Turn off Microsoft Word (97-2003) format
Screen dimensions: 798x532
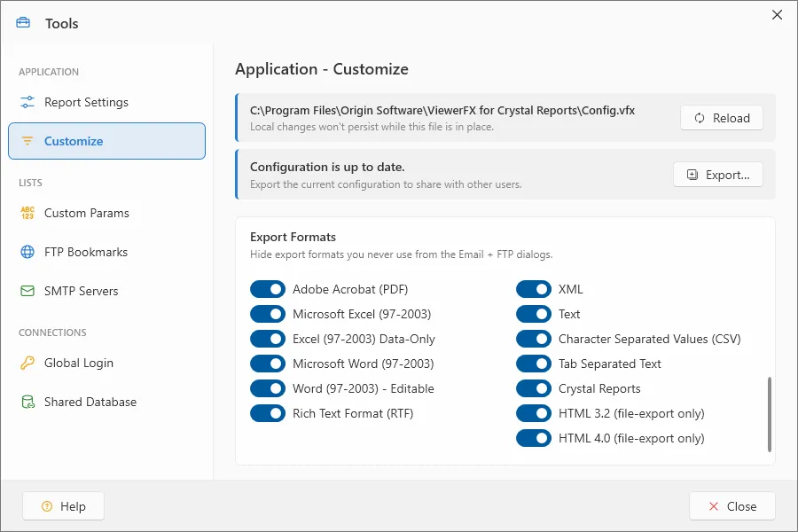268,364
